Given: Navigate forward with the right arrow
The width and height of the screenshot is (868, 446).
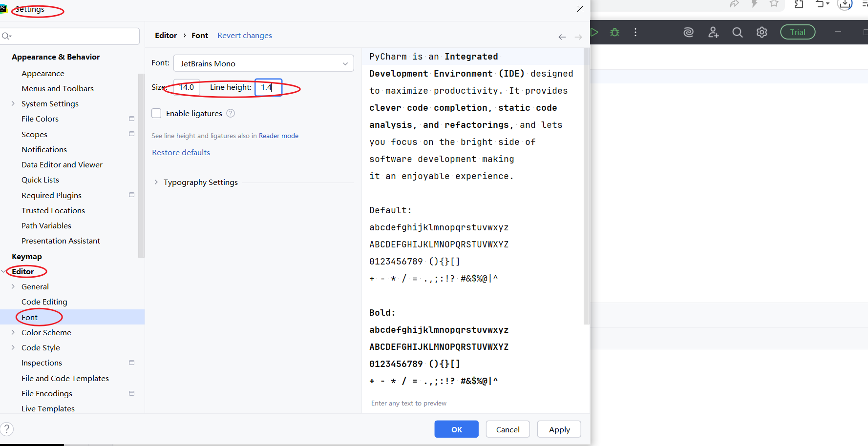Looking at the screenshot, I should [x=578, y=37].
